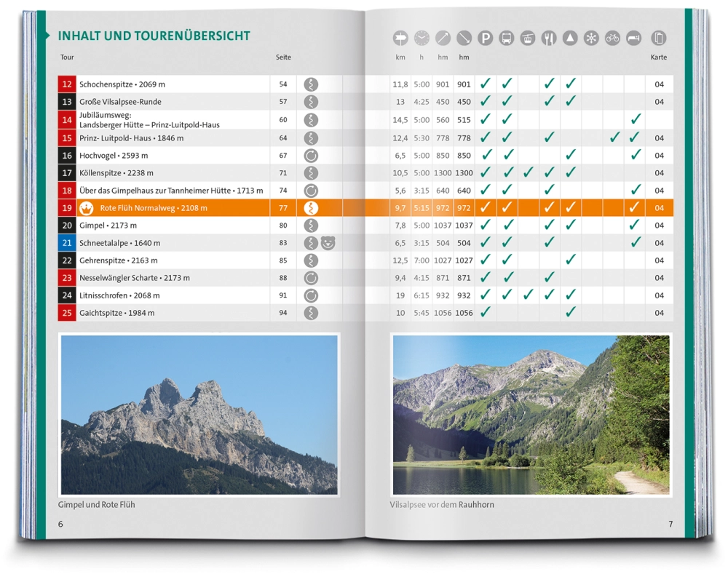Click the cable car checkmark for Köllenspitze
Image resolution: width=728 pixels, height=582 pixels.
(x=529, y=173)
